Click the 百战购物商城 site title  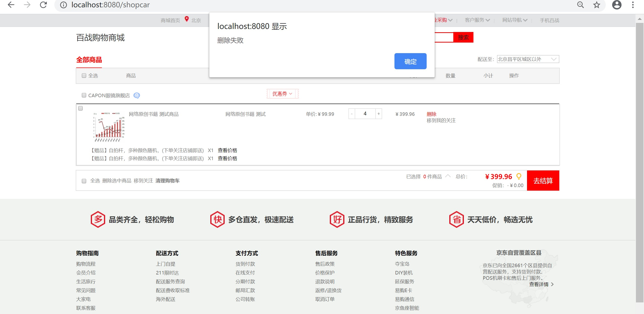coord(100,38)
